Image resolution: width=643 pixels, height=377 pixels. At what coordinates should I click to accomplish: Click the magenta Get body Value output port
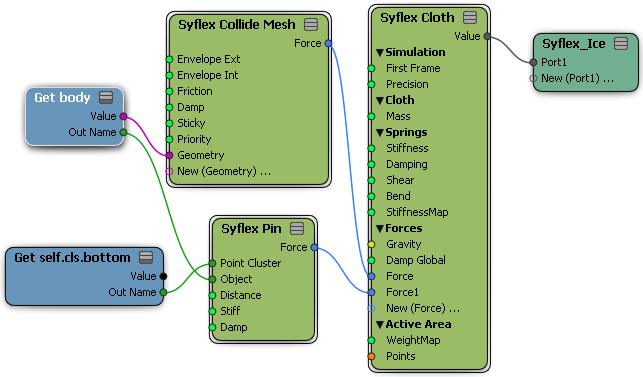[x=123, y=117]
